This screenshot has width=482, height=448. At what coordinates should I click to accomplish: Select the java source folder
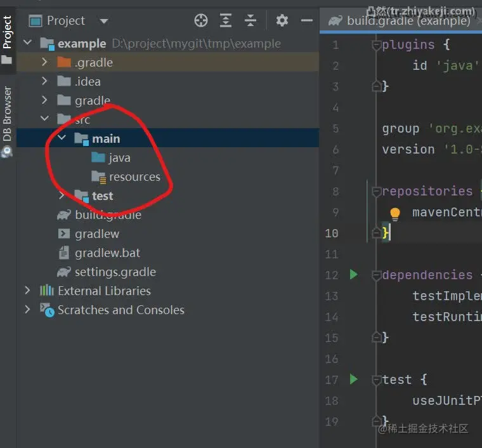pos(120,158)
